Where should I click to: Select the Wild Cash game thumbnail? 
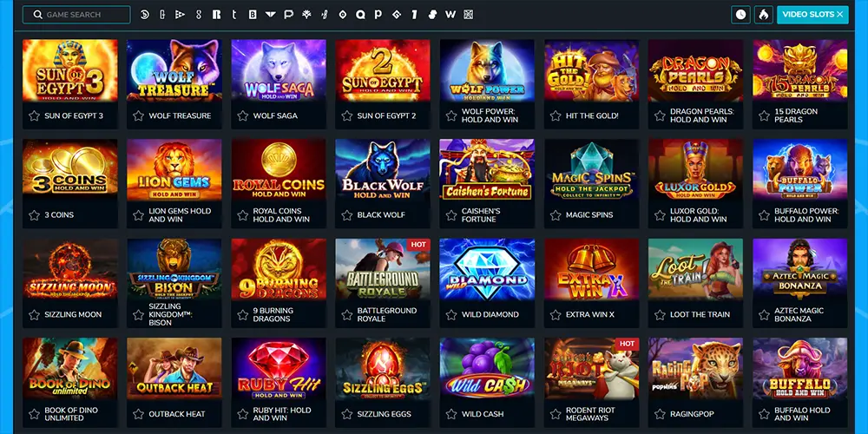(x=487, y=369)
